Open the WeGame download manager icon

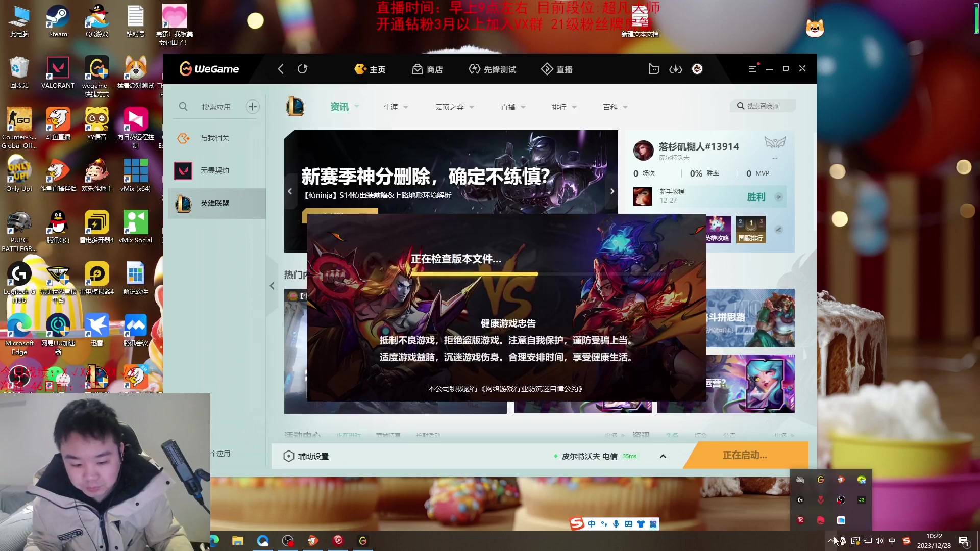pos(676,69)
